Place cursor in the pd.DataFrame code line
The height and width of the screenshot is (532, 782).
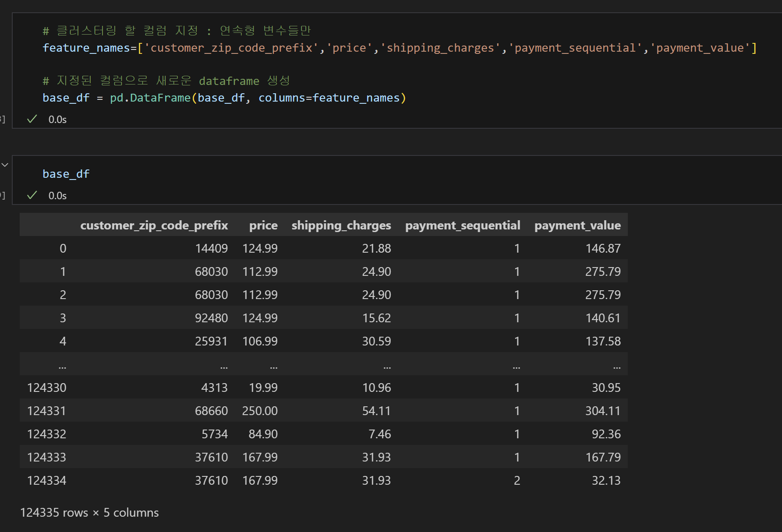[224, 98]
